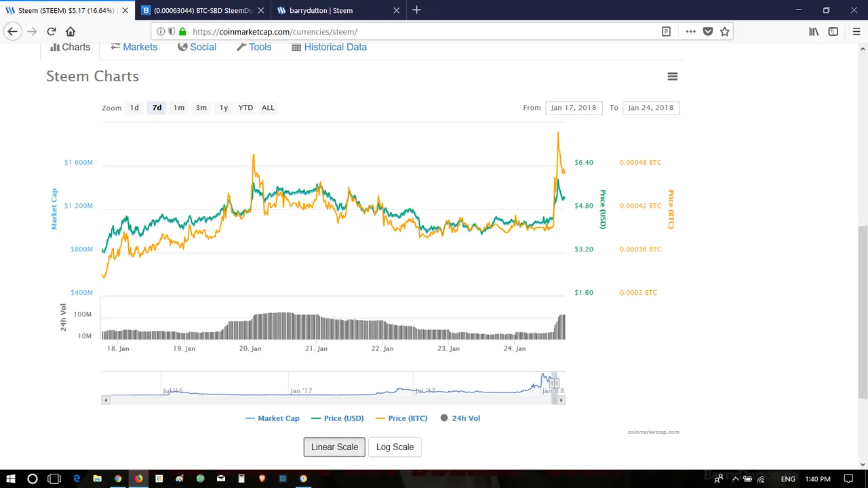Open the Social tab
The width and height of the screenshot is (868, 488).
197,47
